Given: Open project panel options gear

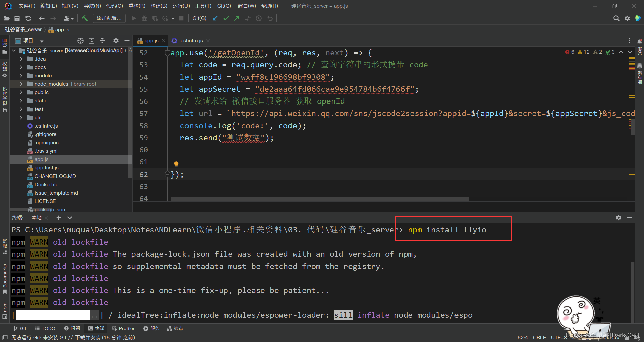Looking at the screenshot, I should tap(116, 41).
